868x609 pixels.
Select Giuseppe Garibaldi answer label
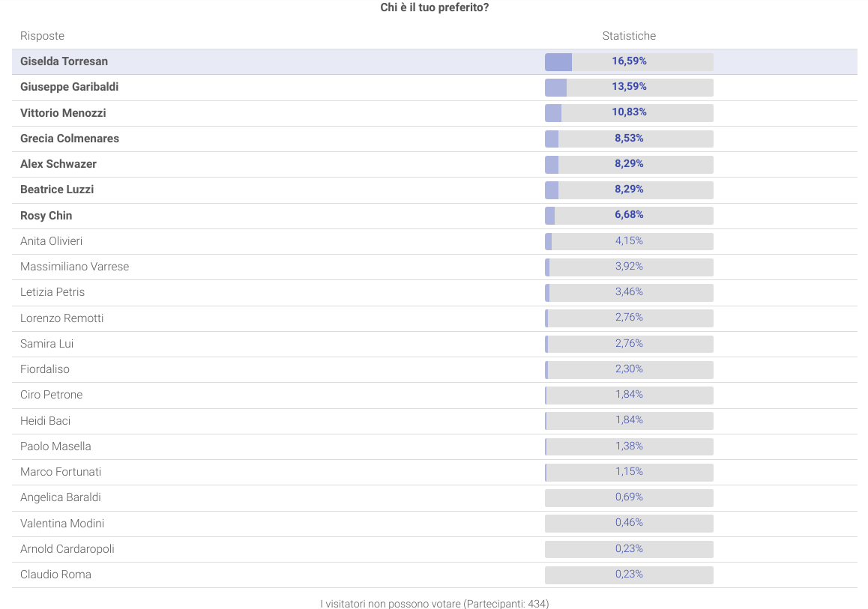click(x=70, y=87)
